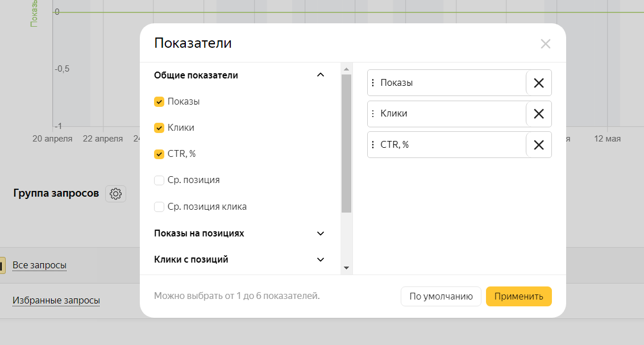Enable the Ср. позиция checkbox
644x345 pixels.
159,180
